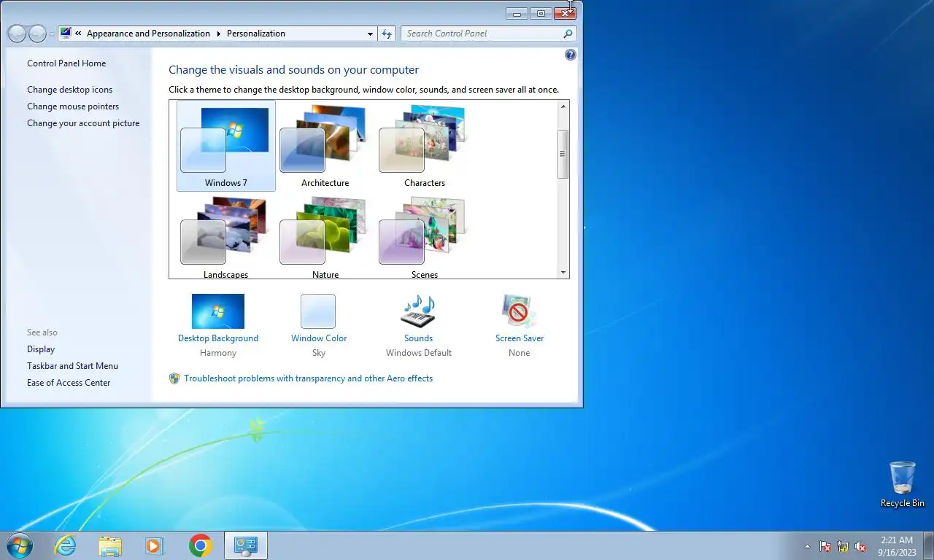
Task: Click the muted volume tray icon
Action: (x=860, y=546)
